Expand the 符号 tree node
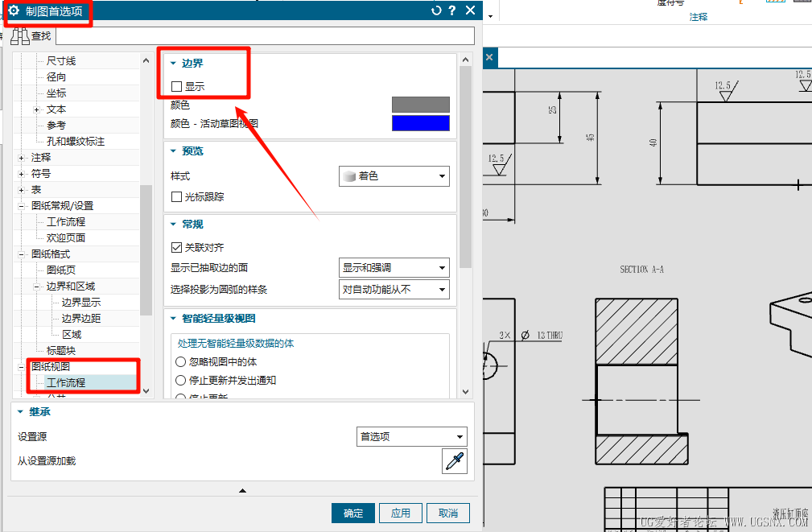 click(x=21, y=174)
